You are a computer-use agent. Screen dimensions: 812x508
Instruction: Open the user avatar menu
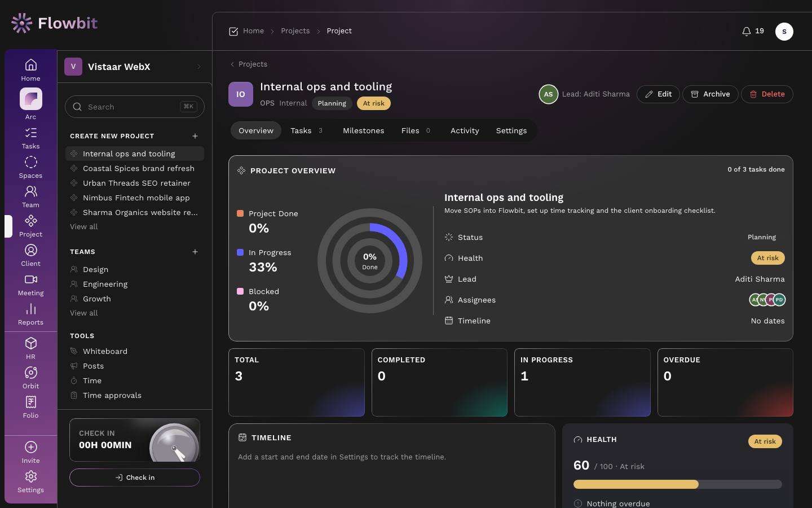point(784,32)
